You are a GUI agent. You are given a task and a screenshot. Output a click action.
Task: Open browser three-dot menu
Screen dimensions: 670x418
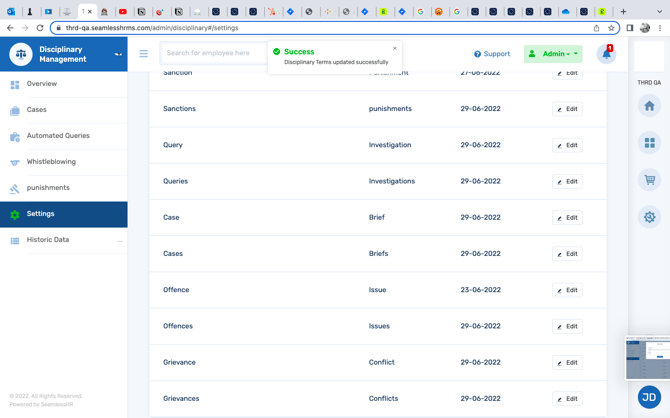(660, 28)
